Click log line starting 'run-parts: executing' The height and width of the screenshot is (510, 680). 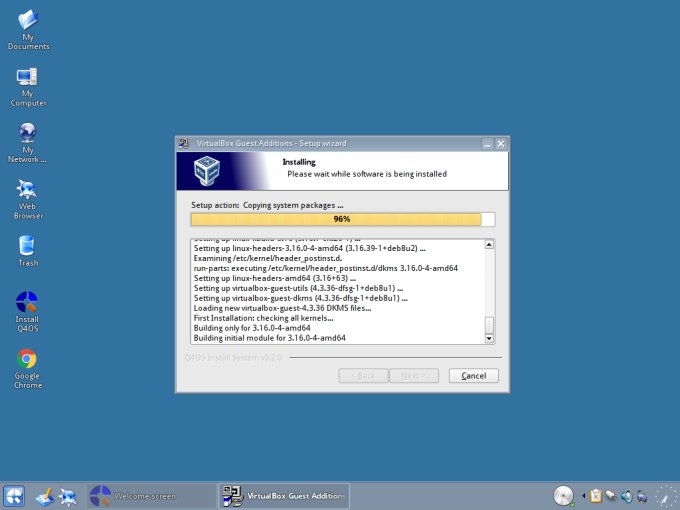[326, 268]
